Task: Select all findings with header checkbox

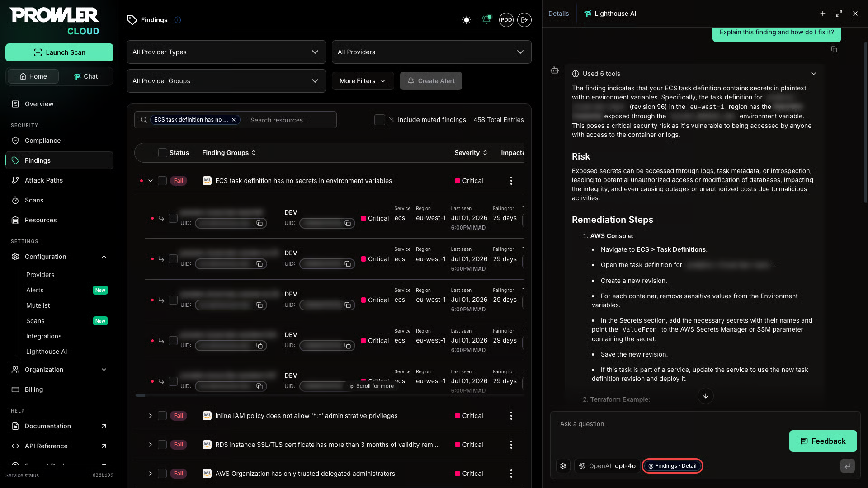Action: pos(163,153)
